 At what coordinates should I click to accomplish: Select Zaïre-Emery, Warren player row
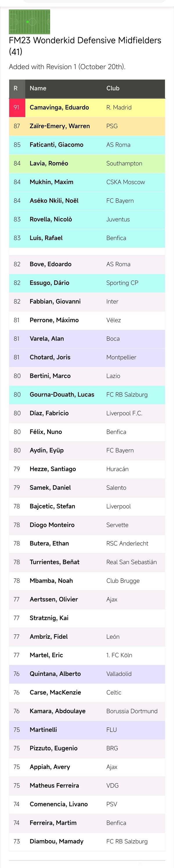pos(87,126)
